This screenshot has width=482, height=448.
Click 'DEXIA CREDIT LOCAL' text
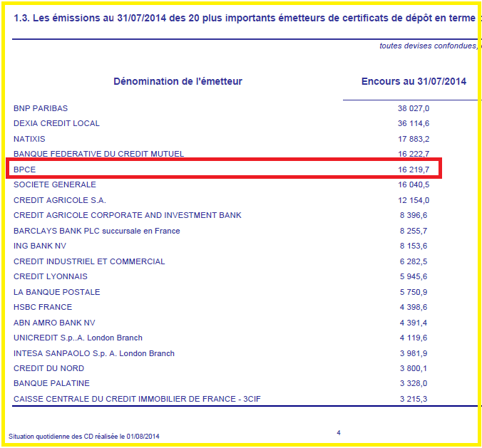tap(56, 123)
